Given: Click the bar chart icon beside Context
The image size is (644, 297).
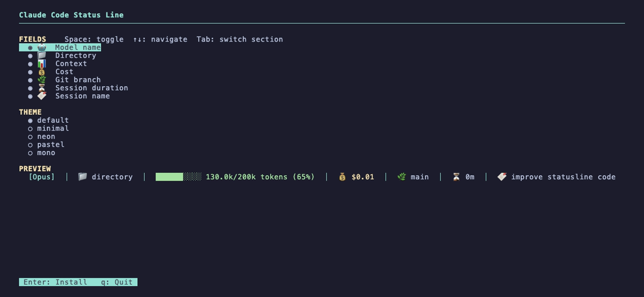Looking at the screenshot, I should click(x=42, y=63).
